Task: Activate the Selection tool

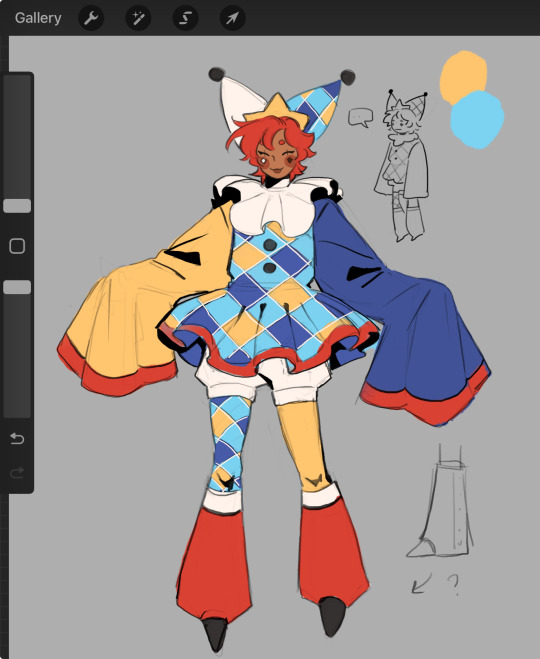Action: pos(185,18)
